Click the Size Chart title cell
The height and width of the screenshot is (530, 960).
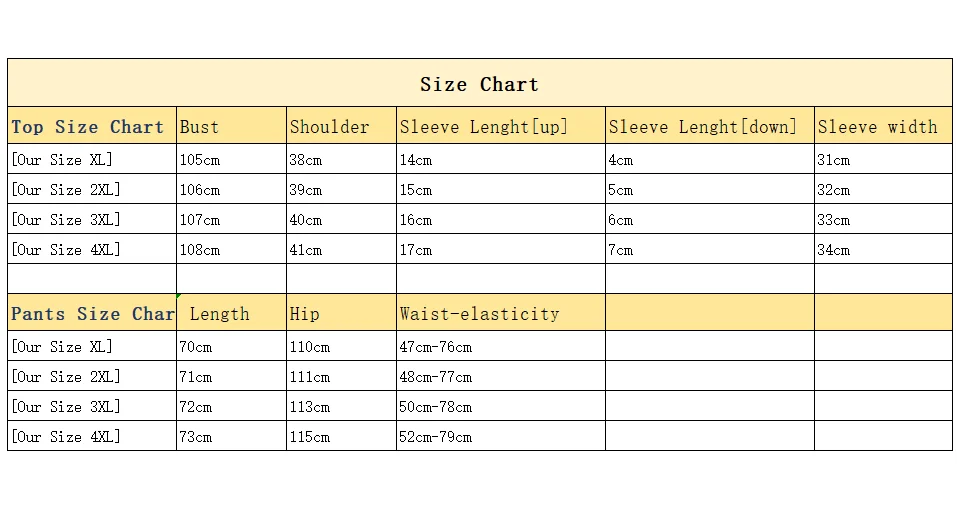479,84
